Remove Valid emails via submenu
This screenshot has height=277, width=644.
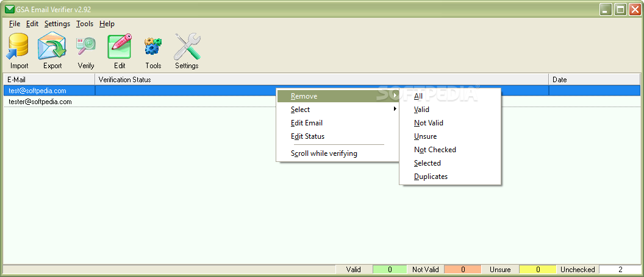click(450, 110)
